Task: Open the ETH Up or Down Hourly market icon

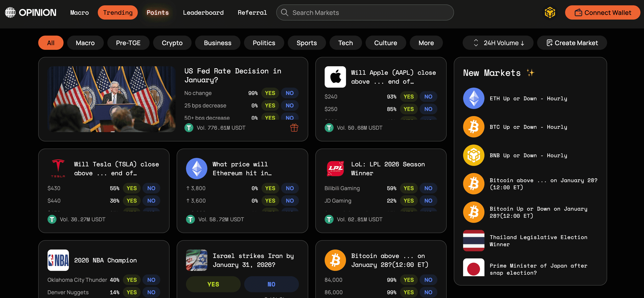Action: pos(474,98)
